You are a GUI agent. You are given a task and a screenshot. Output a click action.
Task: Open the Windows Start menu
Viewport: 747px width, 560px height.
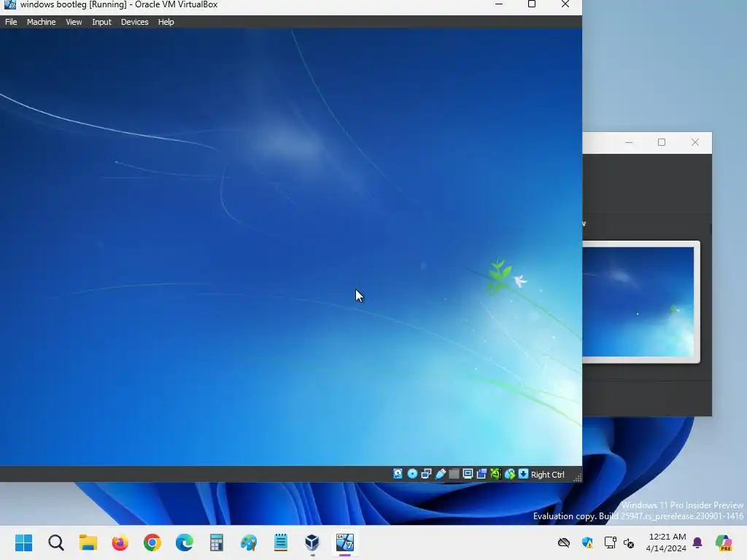tap(23, 542)
